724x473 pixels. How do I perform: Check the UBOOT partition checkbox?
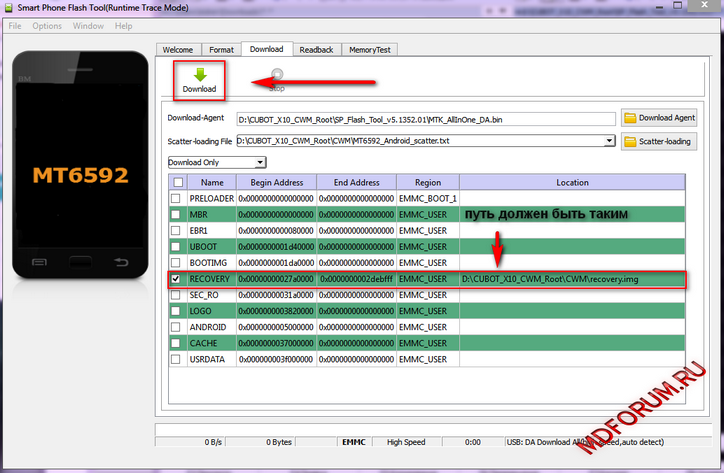[x=175, y=247]
